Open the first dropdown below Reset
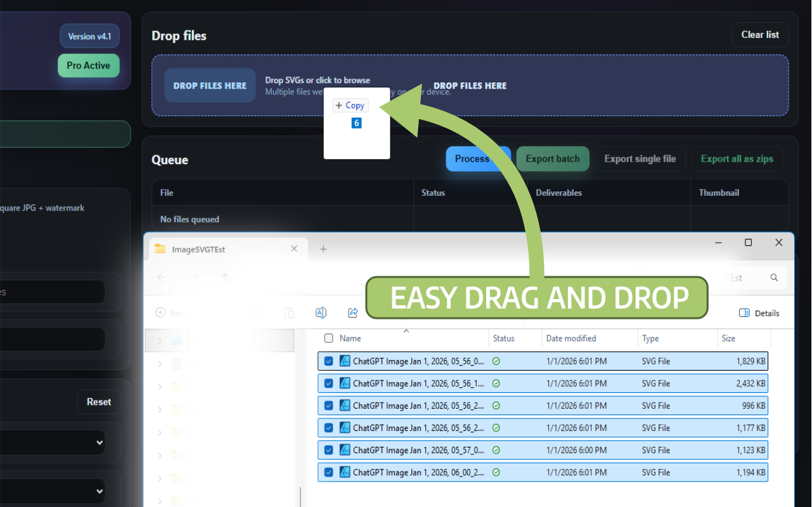Screen dimensions: 812x507 (52, 442)
